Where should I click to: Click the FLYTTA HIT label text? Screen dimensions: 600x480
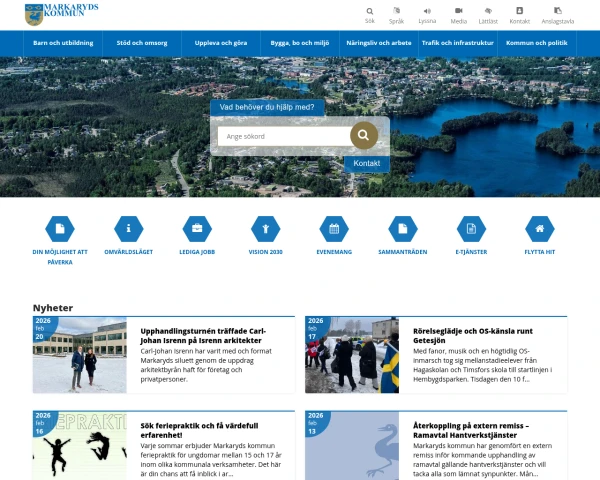click(x=540, y=252)
